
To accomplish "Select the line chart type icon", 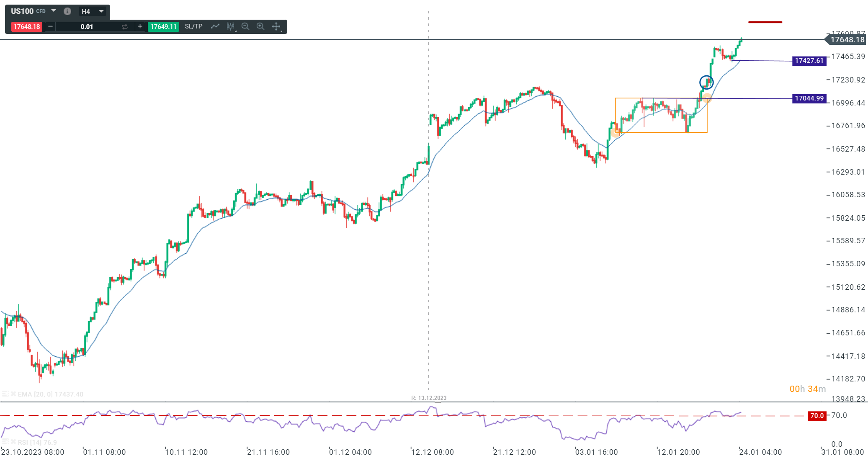I will point(215,26).
